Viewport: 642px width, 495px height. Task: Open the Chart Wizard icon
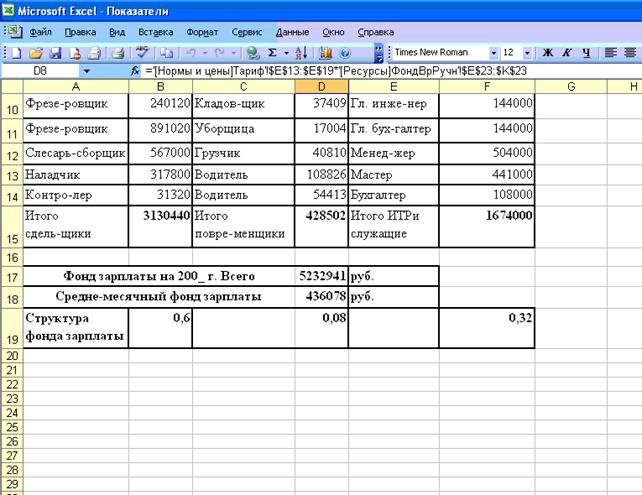326,53
